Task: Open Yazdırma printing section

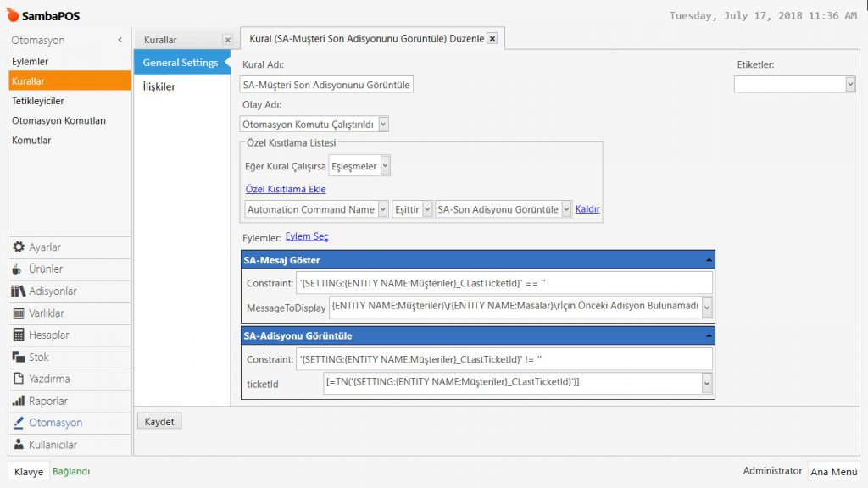Action: pos(49,380)
